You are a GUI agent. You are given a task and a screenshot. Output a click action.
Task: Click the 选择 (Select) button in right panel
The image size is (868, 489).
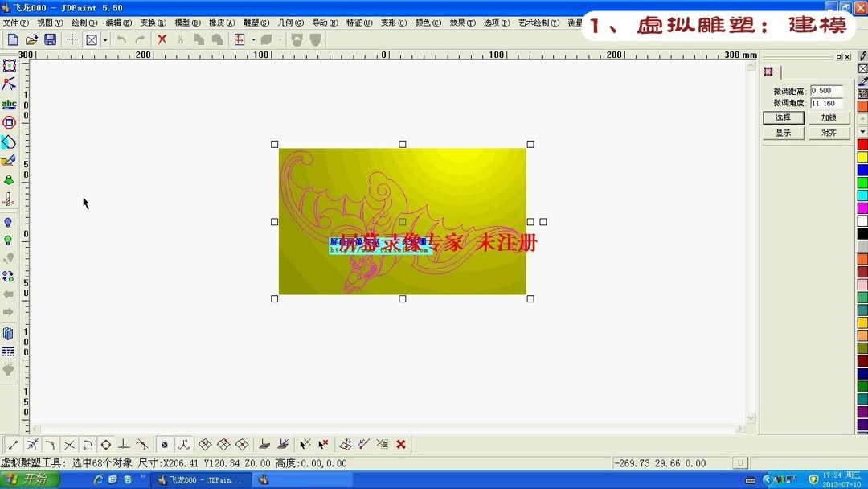(x=783, y=117)
